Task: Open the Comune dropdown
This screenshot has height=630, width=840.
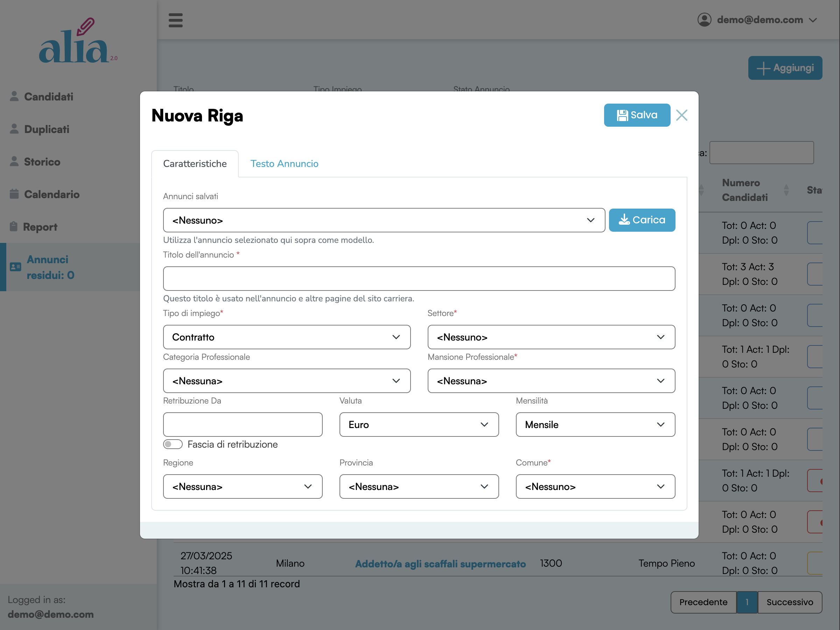Action: coord(595,486)
